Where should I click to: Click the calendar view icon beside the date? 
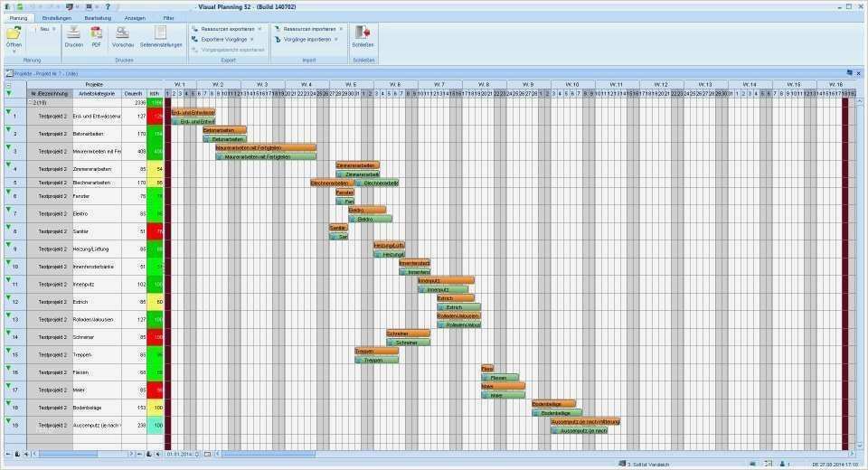tap(208, 454)
